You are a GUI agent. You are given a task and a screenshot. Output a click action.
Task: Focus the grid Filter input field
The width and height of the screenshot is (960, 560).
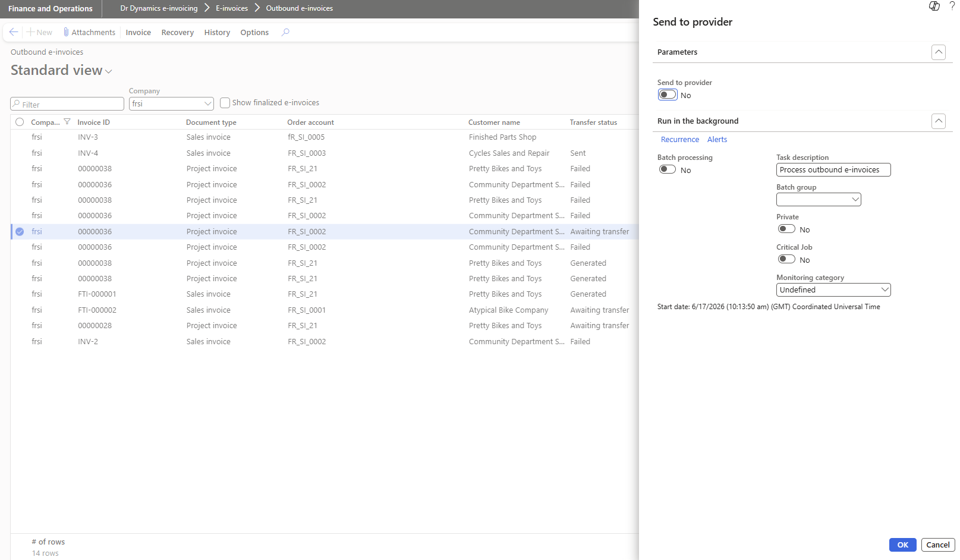(67, 104)
